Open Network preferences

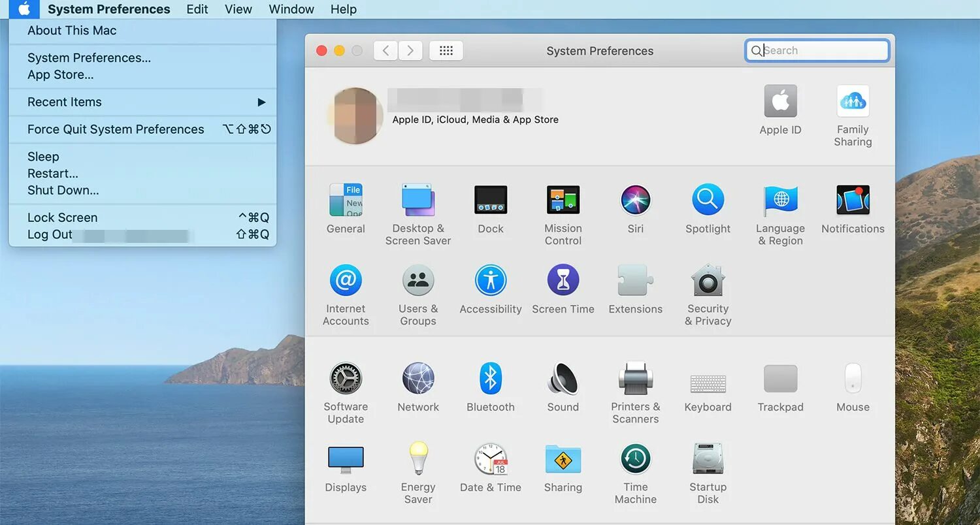(418, 387)
